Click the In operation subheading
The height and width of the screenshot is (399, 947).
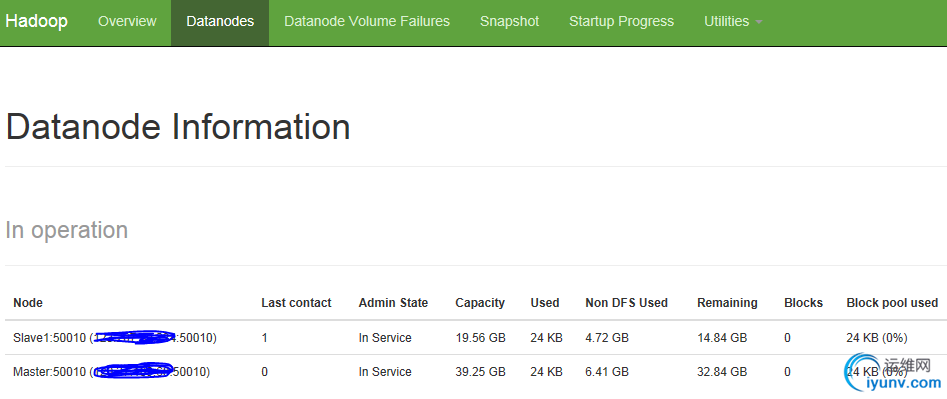[x=66, y=230]
